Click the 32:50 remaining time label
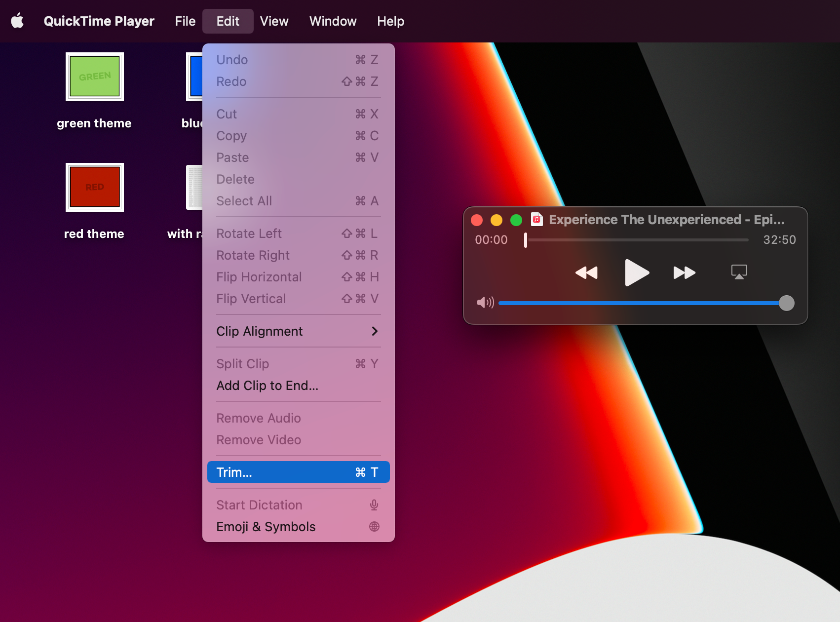840x622 pixels. point(779,240)
